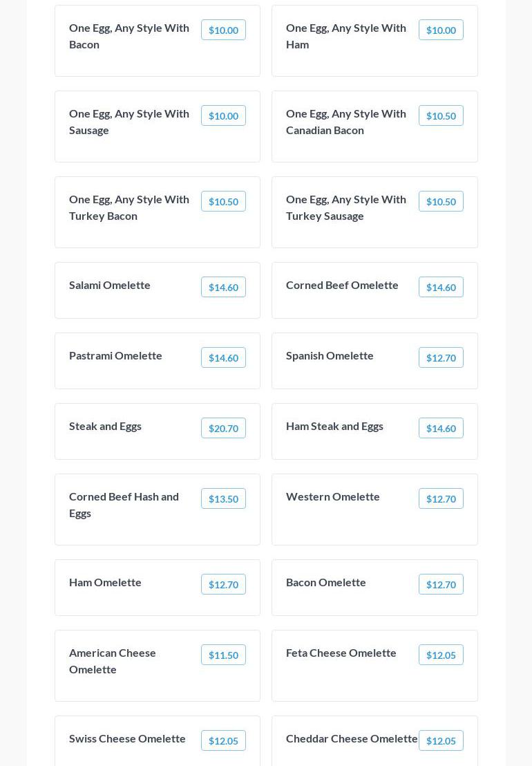The height and width of the screenshot is (766, 532).
Task: Select $13.50 for Corned Beef Hash and Eggs
Action: tap(223, 498)
